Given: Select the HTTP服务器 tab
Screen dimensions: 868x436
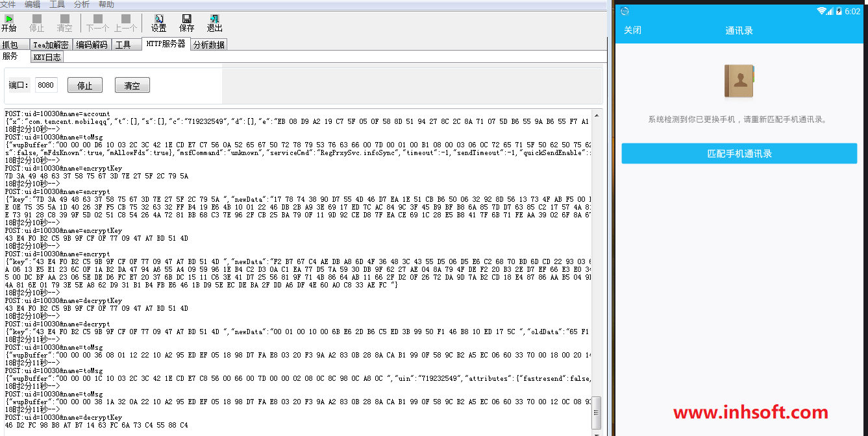Looking at the screenshot, I should tap(166, 43).
